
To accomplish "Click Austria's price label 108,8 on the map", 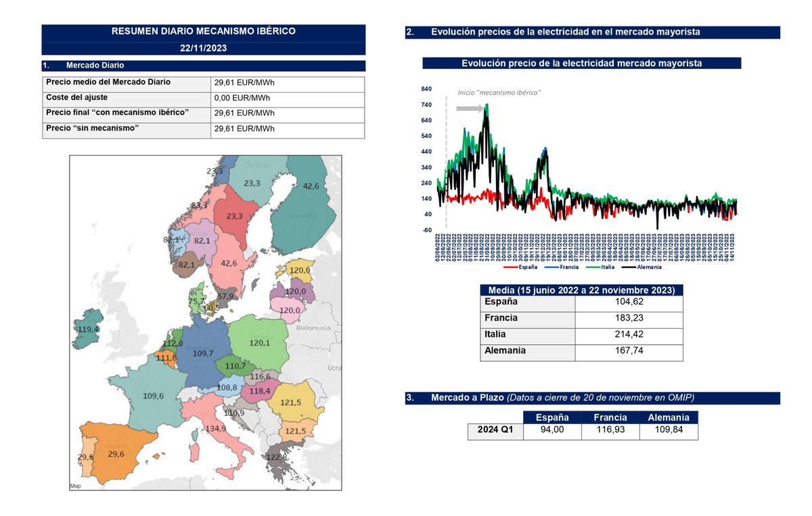I will [227, 388].
